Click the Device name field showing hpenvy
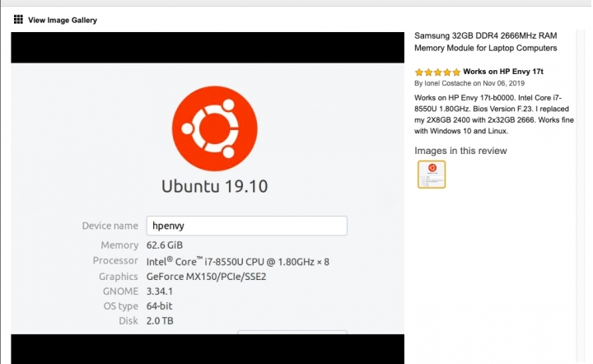The width and height of the screenshot is (593, 364). [x=246, y=226]
